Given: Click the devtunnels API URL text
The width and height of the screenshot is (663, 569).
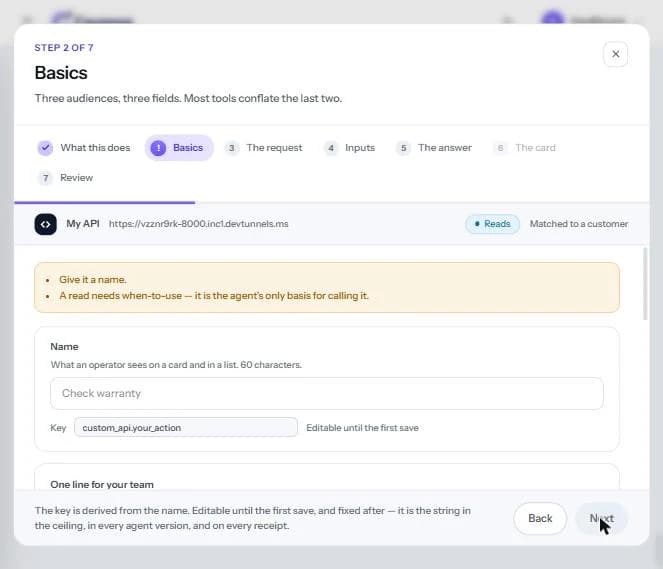Looking at the screenshot, I should pos(199,224).
